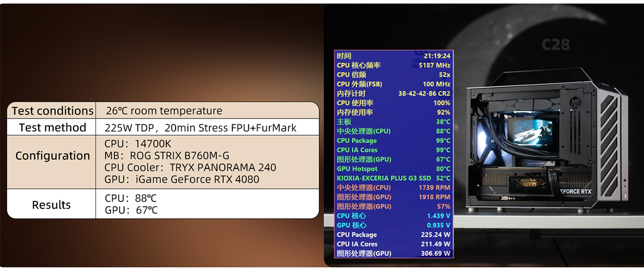644x268 pixels.
Task: Click the GEFORCE RTX graphics card label
Action: click(x=575, y=191)
